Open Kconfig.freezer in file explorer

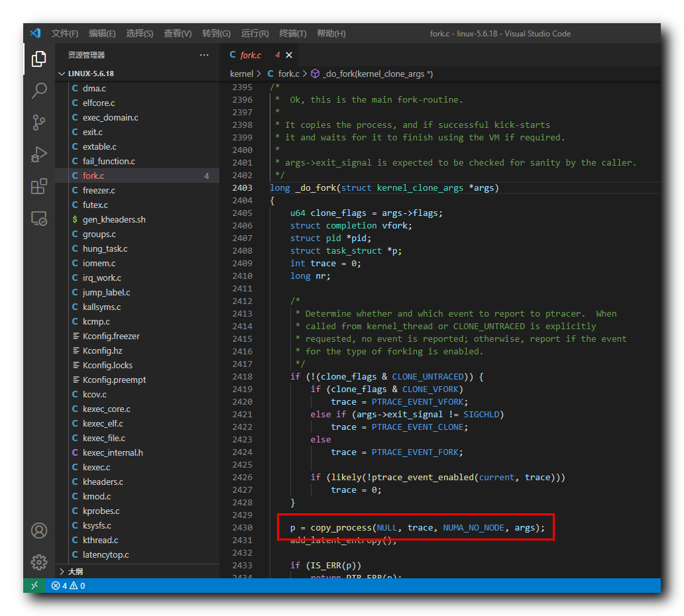137,336
